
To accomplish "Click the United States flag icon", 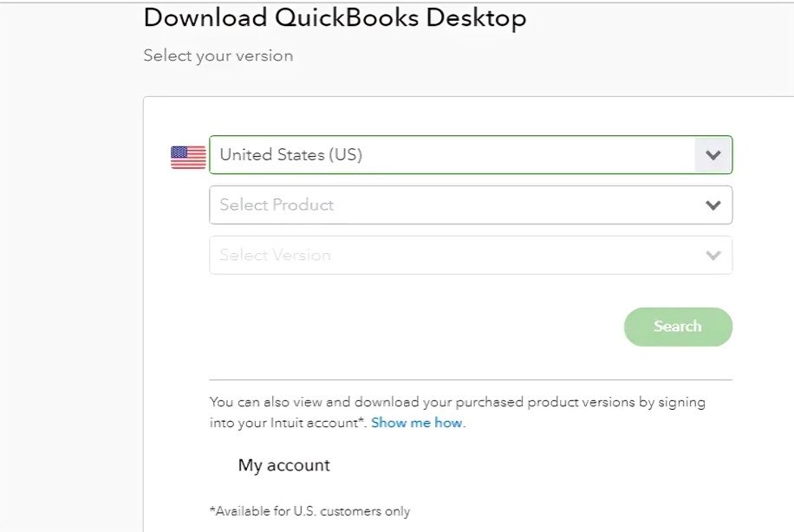I will click(188, 156).
